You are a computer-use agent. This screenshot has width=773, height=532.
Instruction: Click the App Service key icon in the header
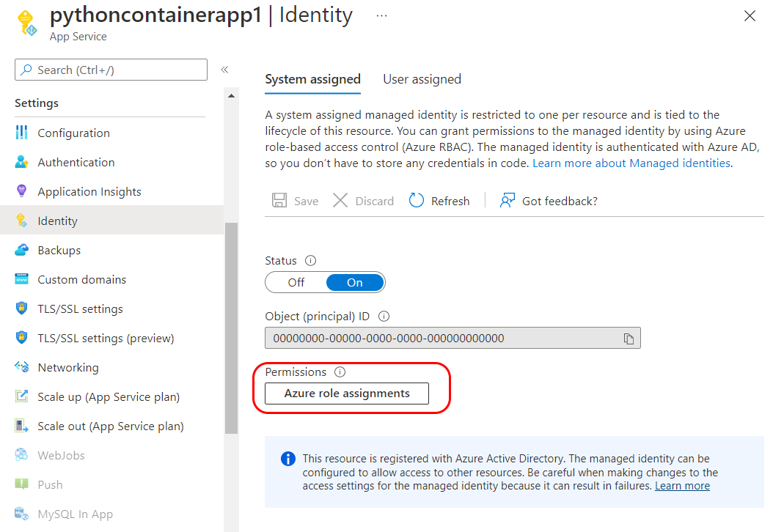pyautogui.click(x=27, y=23)
